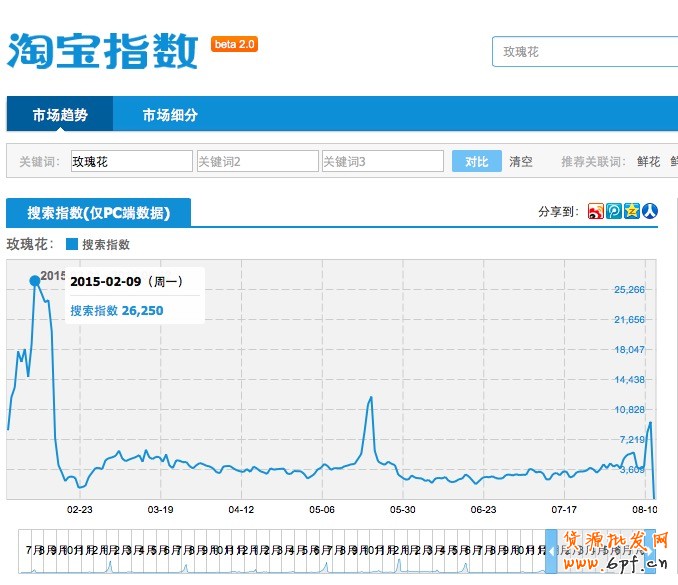This screenshot has height=585, width=678.
Task: Switch to 市场趋势 tab
Action: (60, 115)
